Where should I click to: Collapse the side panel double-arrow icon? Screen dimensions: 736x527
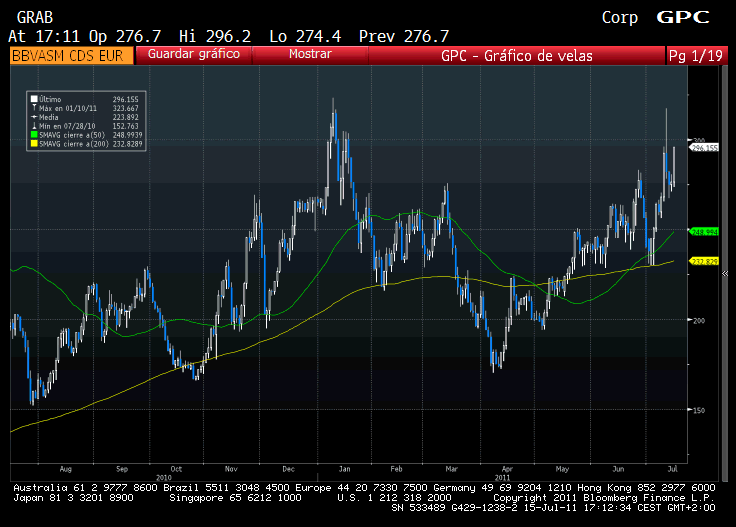(725, 273)
